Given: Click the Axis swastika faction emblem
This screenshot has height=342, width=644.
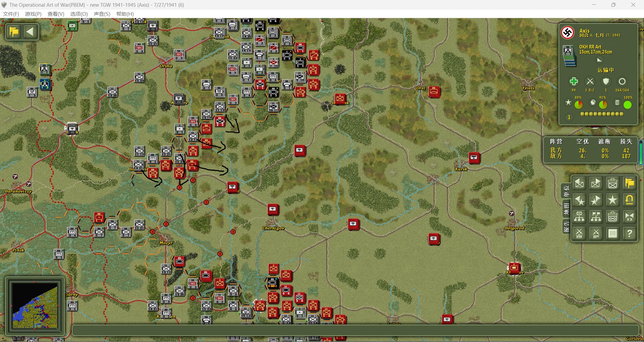Looking at the screenshot, I should coord(568,32).
